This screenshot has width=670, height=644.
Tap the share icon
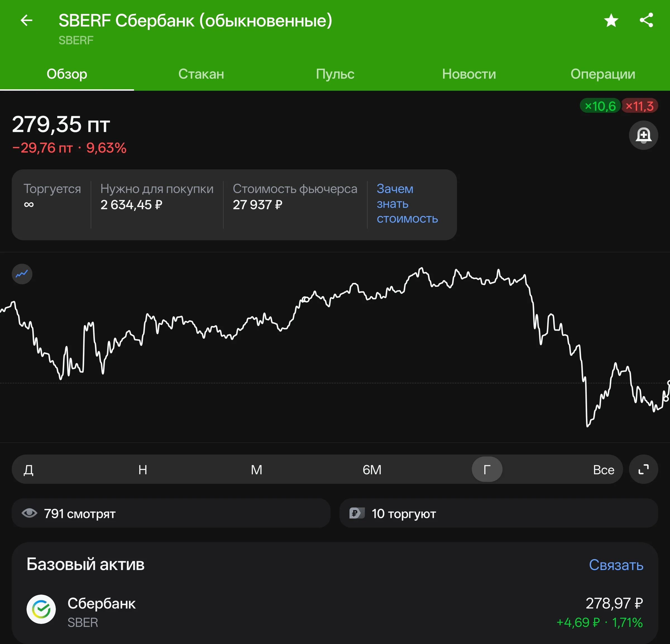[x=646, y=20]
